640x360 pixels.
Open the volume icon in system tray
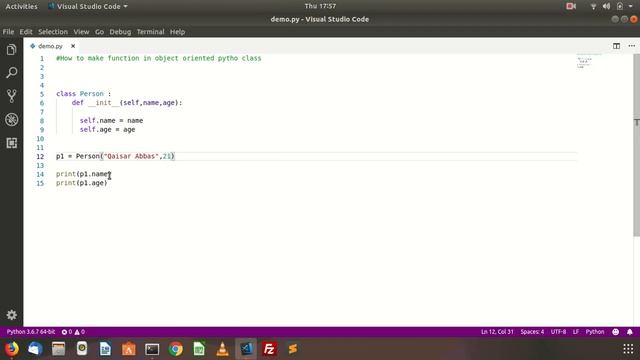click(x=607, y=6)
